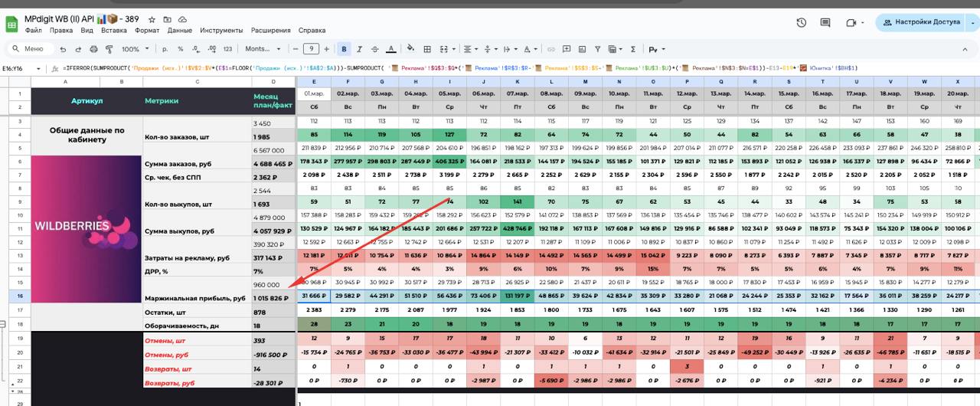Screen dimensions: 980x406
Task: Open the text color picker
Action: pyautogui.click(x=390, y=49)
